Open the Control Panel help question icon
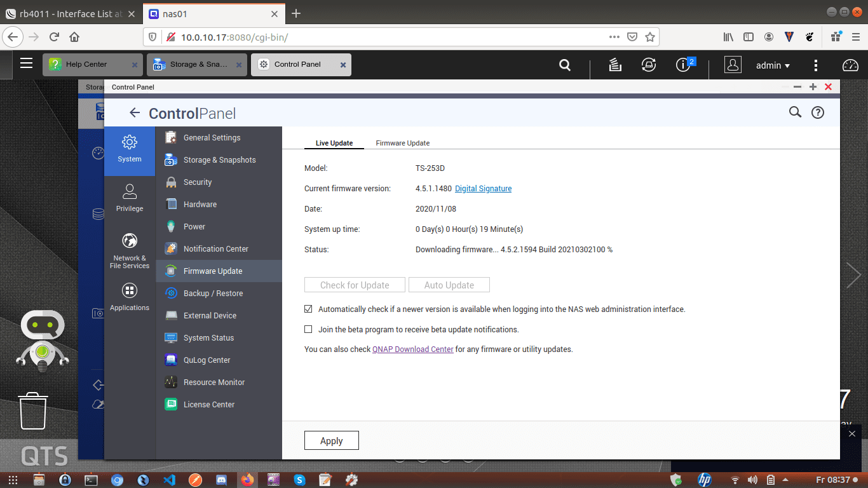The image size is (868, 488). pyautogui.click(x=818, y=112)
